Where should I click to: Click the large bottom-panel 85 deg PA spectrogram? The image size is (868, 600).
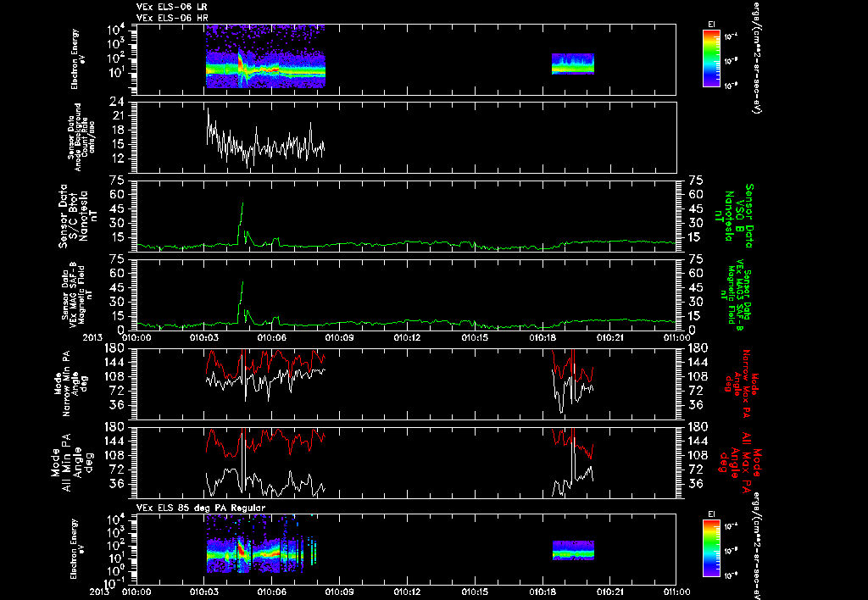pos(261,543)
